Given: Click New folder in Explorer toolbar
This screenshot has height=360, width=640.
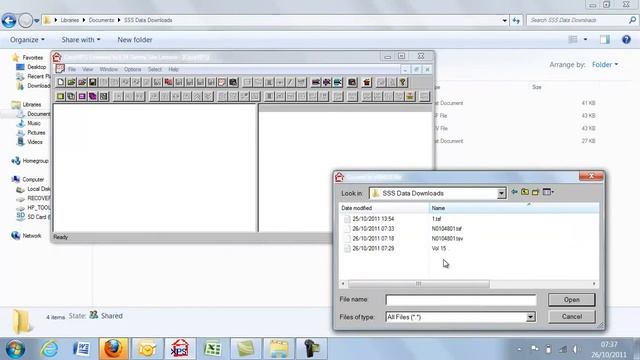Looking at the screenshot, I should point(135,40).
